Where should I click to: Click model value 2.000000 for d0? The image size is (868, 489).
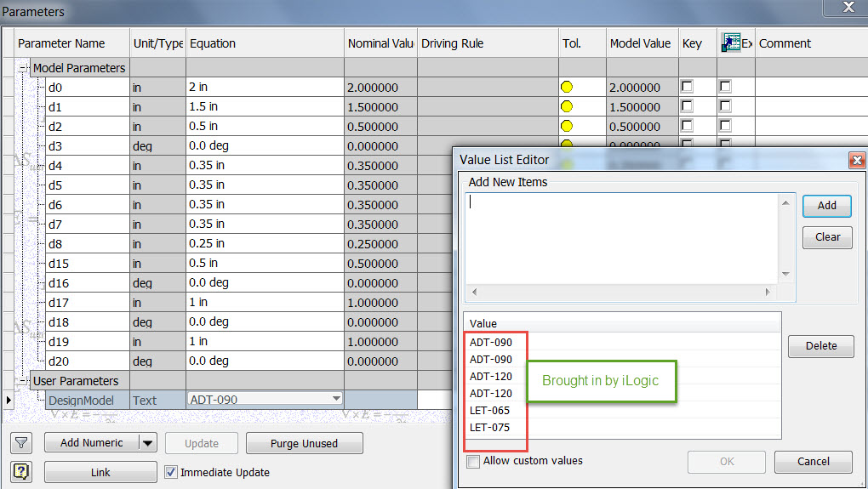pyautogui.click(x=642, y=88)
